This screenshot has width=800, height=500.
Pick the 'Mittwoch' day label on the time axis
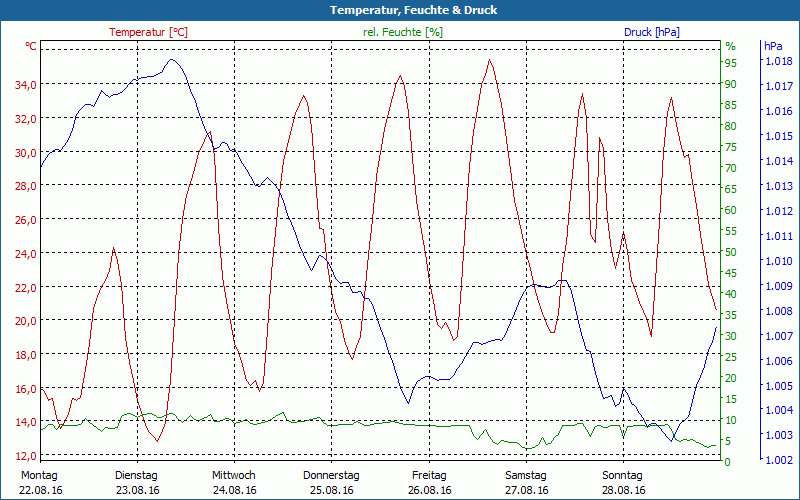click(x=234, y=475)
